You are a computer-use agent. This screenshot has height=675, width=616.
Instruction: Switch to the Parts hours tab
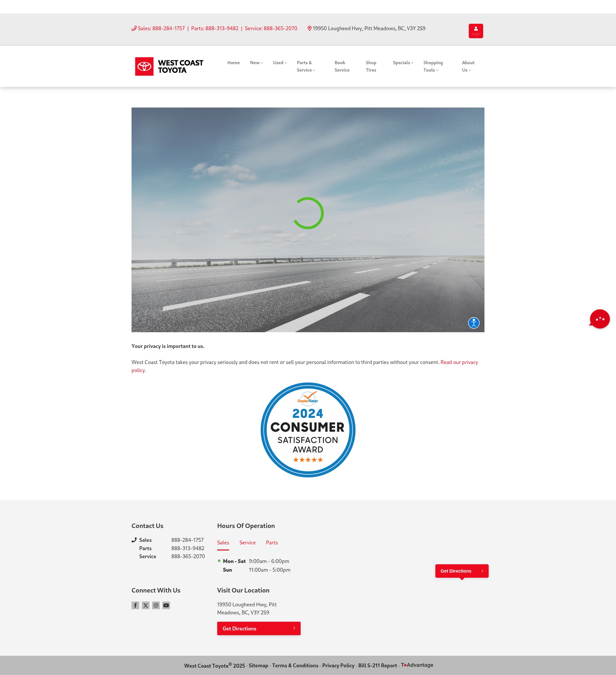click(x=272, y=542)
